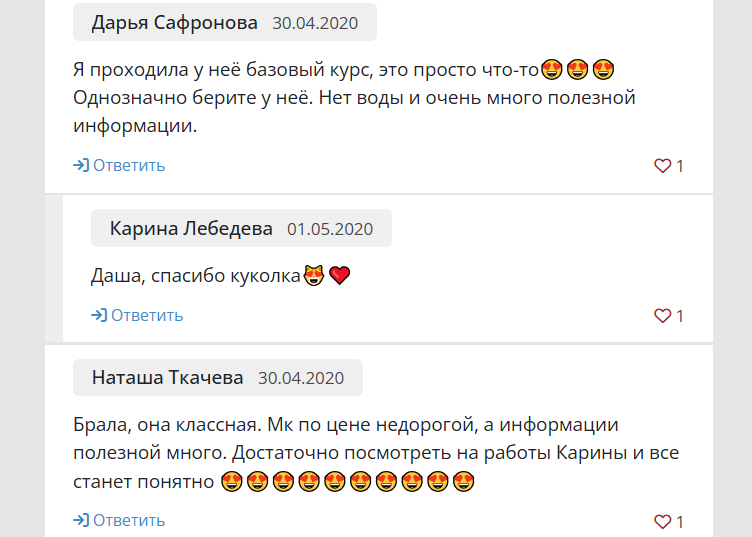
Task: Click red heart emoji in Карина's reply
Action: pyautogui.click(x=340, y=276)
